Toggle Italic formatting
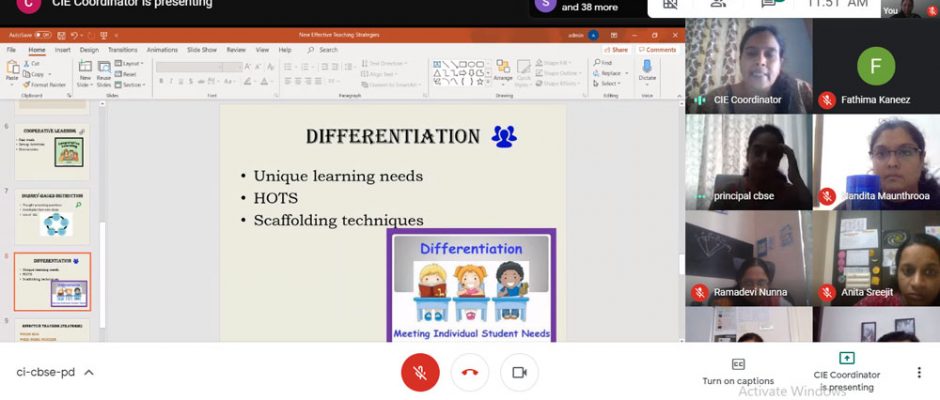This screenshot has width=940, height=400. 171,81
